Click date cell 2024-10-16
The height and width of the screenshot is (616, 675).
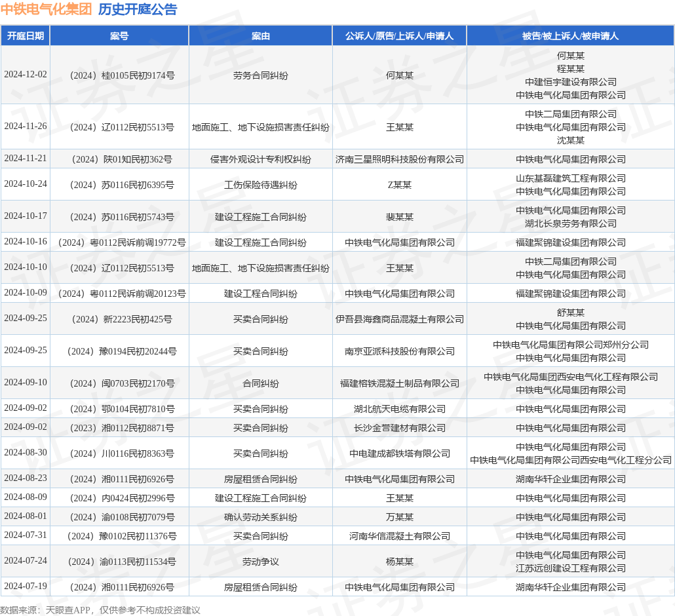(26, 242)
